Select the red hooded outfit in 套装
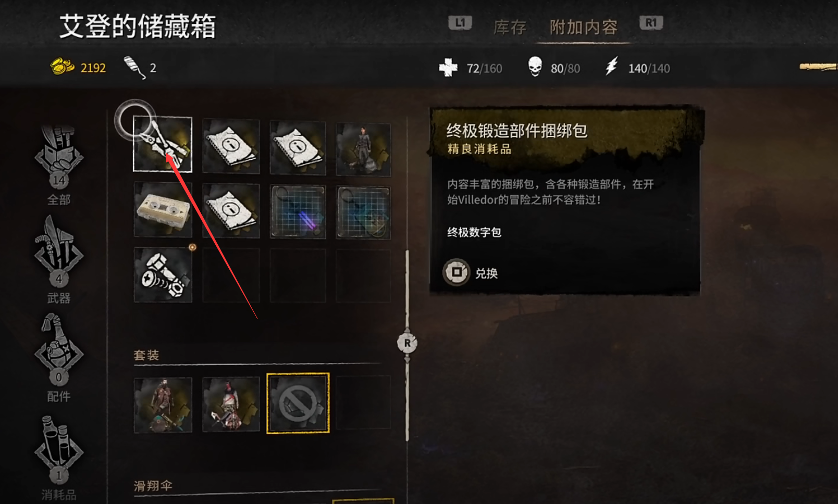Viewport: 838px width, 504px height. pos(231,404)
